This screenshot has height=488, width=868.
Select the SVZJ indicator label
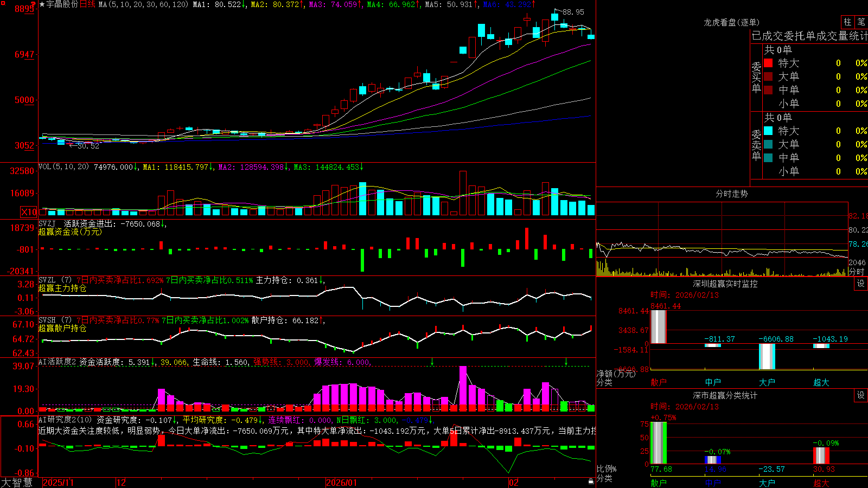[x=47, y=223]
